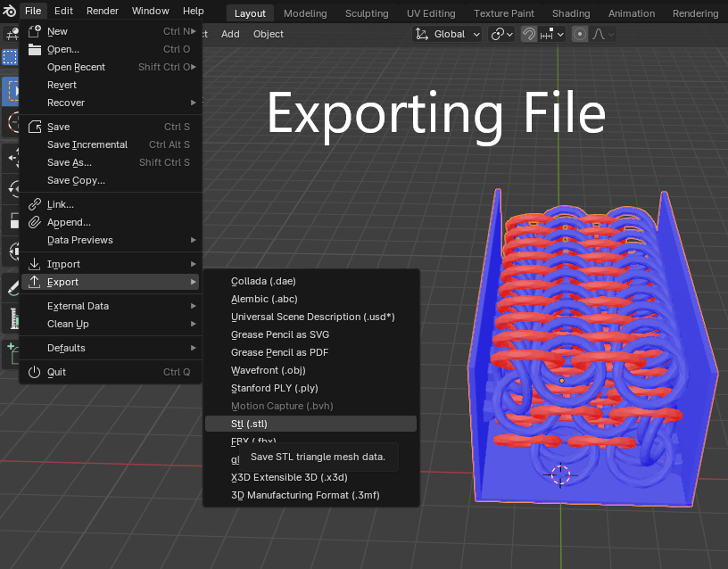Switch to the Shading workspace tab

pos(571,13)
